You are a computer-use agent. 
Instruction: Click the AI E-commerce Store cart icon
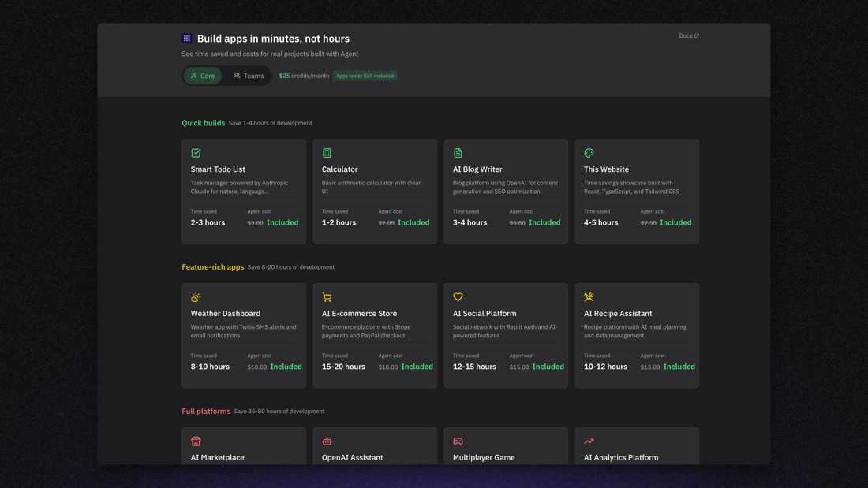(x=327, y=297)
